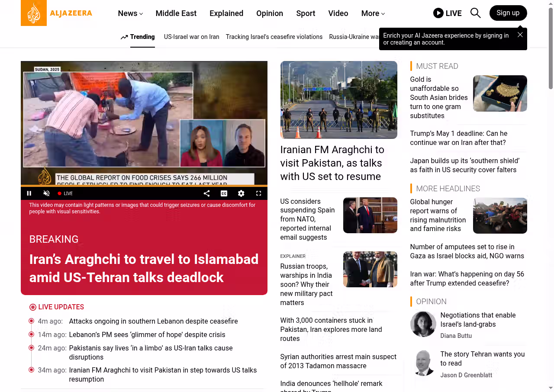Open 'Attacks ongoing in southern Lebanon' update
The width and height of the screenshot is (554, 392).
pyautogui.click(x=153, y=321)
